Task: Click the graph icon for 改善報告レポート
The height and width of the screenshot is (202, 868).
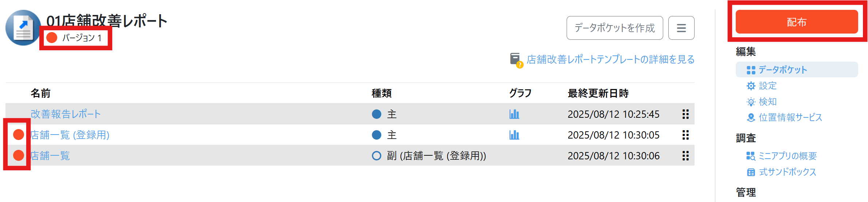Action: [514, 114]
